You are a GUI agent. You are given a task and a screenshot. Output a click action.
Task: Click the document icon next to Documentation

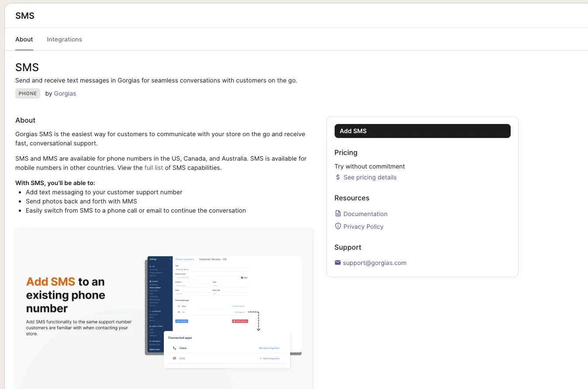(x=338, y=213)
